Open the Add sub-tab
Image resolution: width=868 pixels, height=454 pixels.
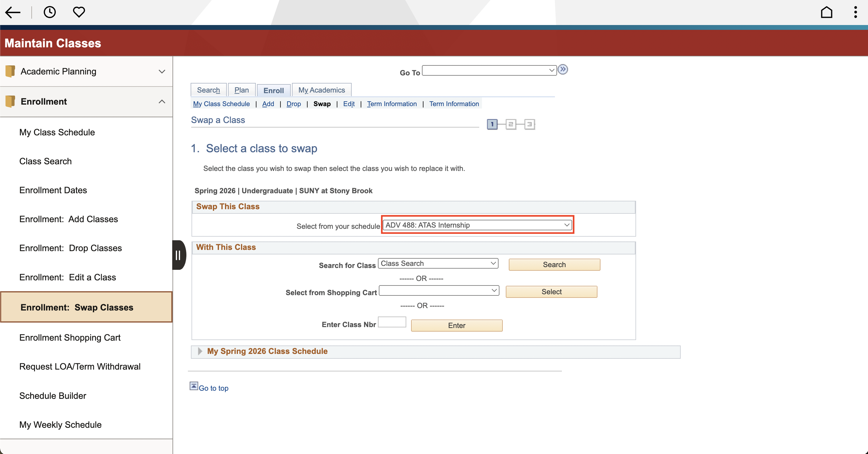268,104
